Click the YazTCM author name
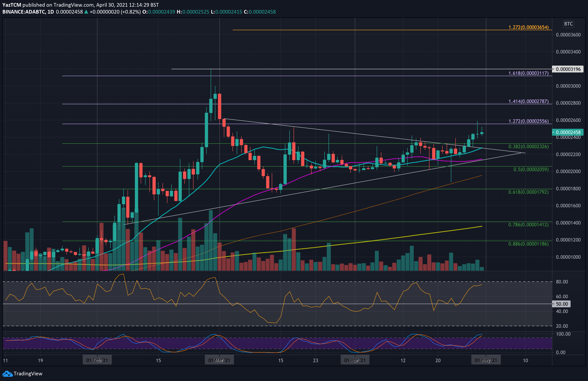The width and height of the screenshot is (588, 381). point(12,5)
